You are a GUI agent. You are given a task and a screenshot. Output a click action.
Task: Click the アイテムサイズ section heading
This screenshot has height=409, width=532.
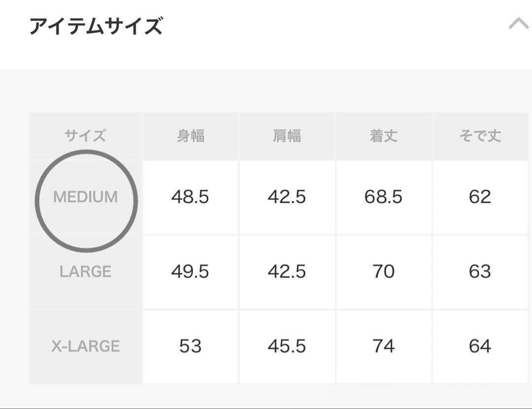tap(96, 26)
